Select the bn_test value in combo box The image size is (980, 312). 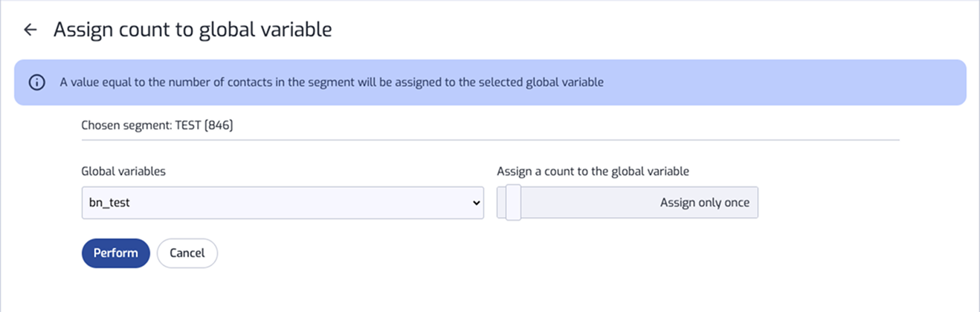(x=109, y=203)
